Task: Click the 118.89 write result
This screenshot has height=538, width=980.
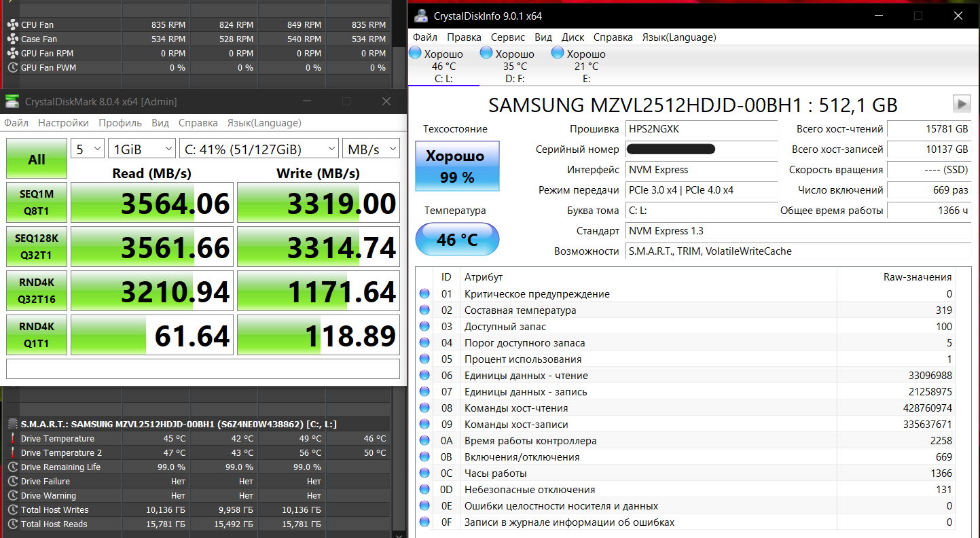Action: point(319,335)
